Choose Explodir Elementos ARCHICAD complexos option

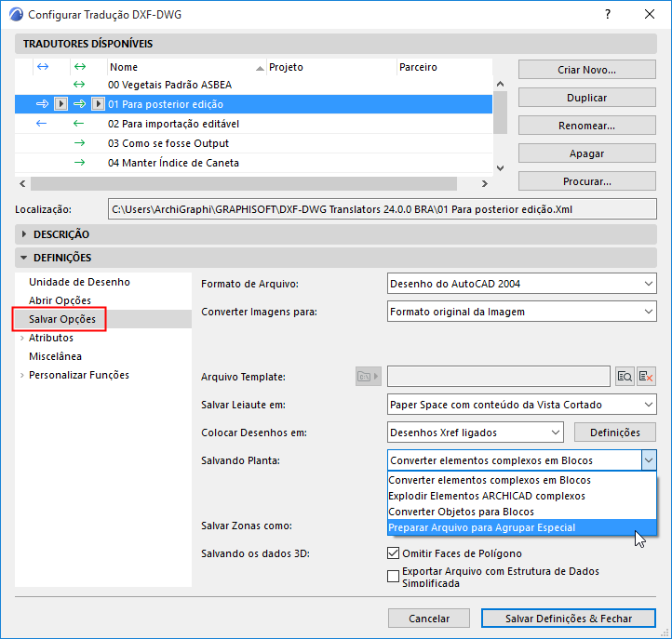(x=521, y=496)
